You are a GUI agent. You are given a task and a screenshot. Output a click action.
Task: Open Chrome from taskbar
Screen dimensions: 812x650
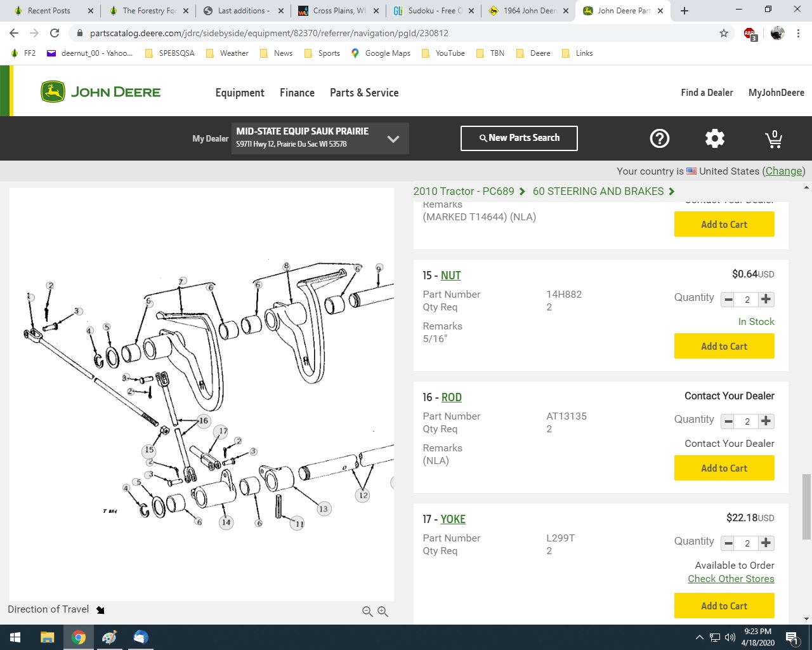(x=79, y=637)
